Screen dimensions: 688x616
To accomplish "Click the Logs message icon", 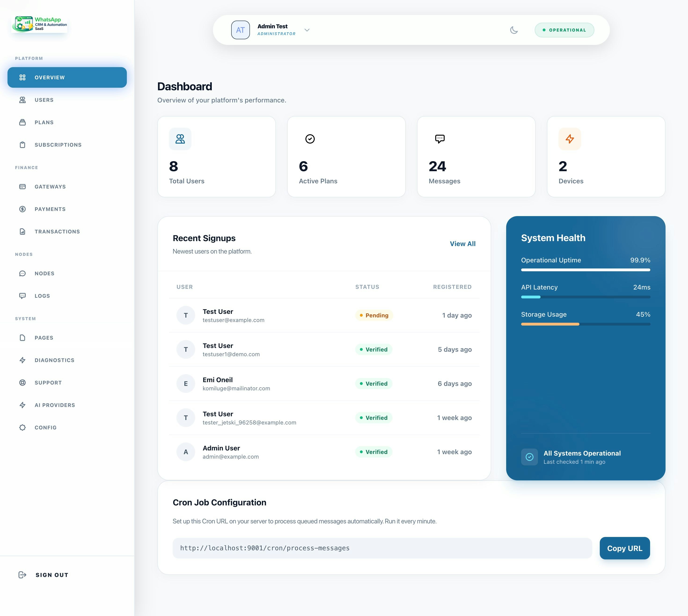I will pyautogui.click(x=22, y=296).
